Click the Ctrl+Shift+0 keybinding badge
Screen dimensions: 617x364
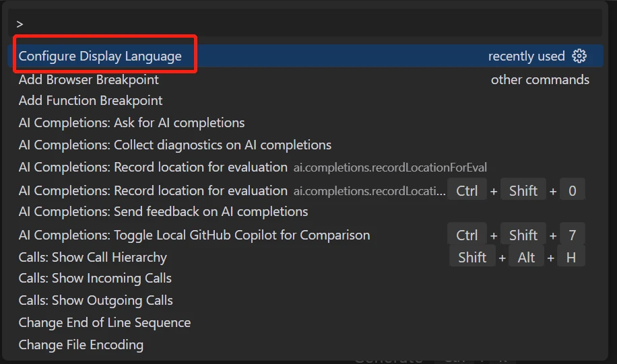click(516, 190)
